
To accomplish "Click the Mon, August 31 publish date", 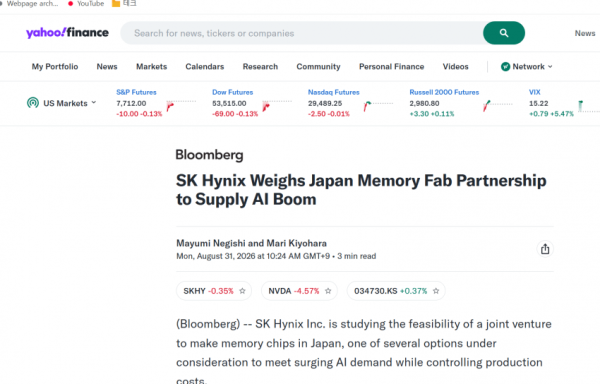I will (x=253, y=256).
